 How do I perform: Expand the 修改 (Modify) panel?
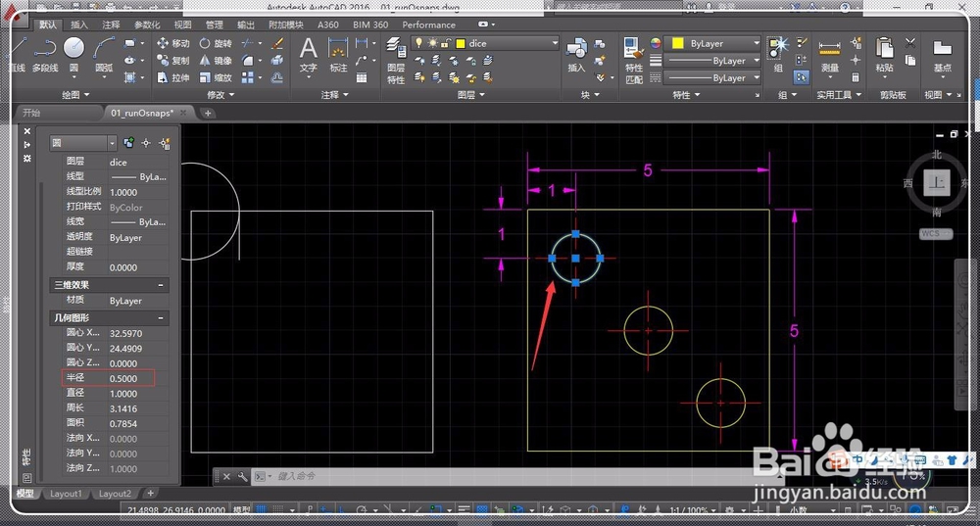tap(220, 95)
